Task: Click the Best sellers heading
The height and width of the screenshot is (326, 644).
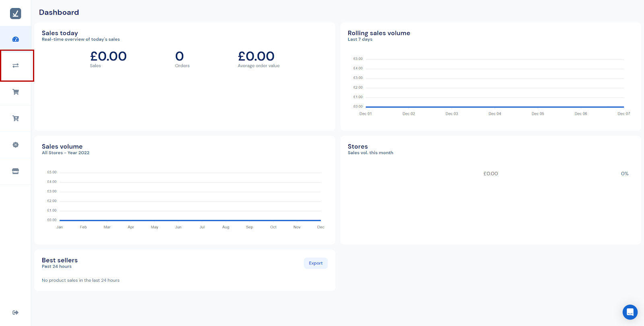Action: coord(60,260)
